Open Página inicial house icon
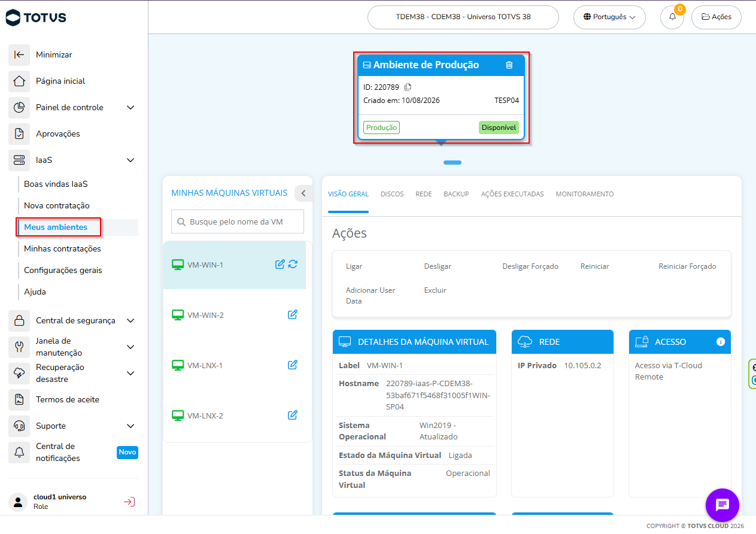Screen dimensions: 756x534 pos(19,81)
